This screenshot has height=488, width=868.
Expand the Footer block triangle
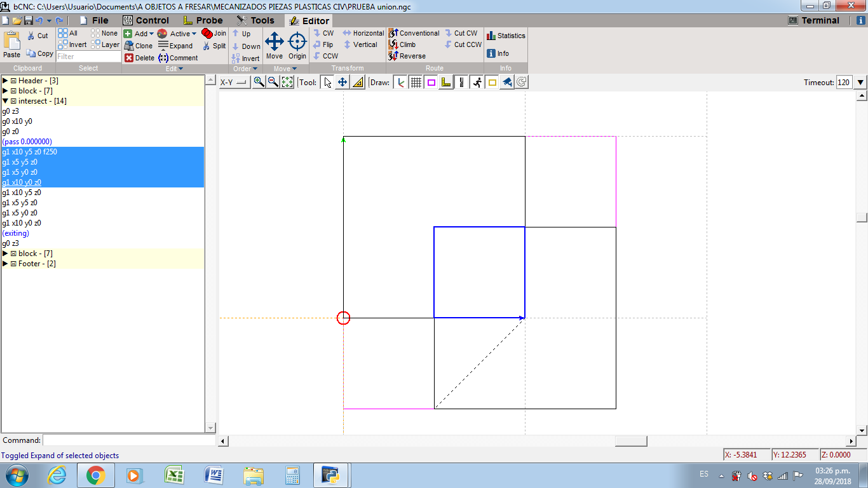[5, 264]
